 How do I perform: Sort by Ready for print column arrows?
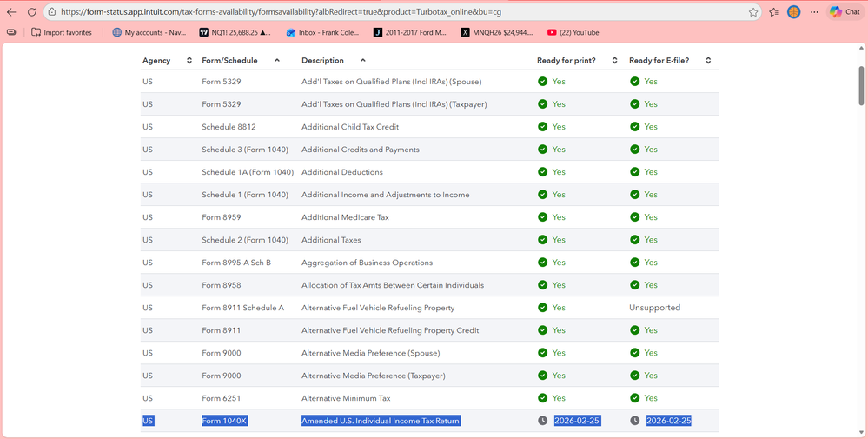point(614,60)
